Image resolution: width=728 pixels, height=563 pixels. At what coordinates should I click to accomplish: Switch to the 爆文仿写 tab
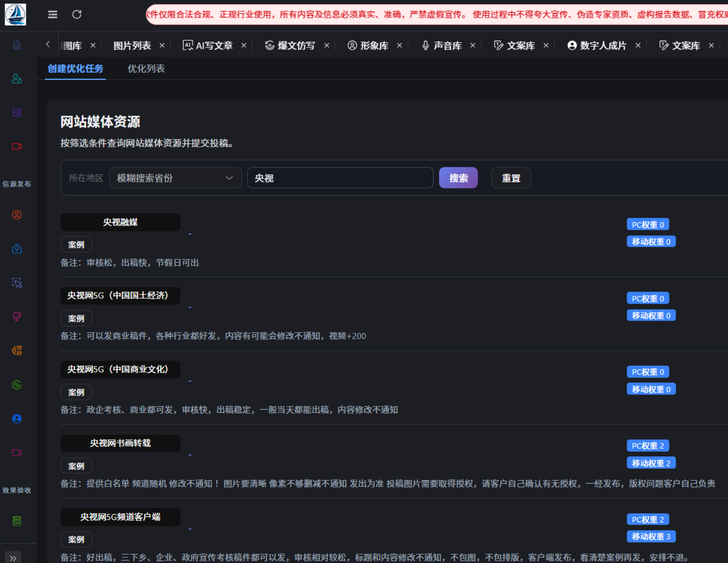(x=290, y=45)
